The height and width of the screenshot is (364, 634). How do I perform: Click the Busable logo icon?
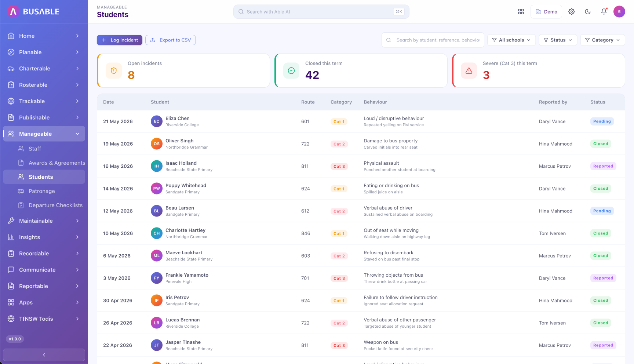click(13, 12)
